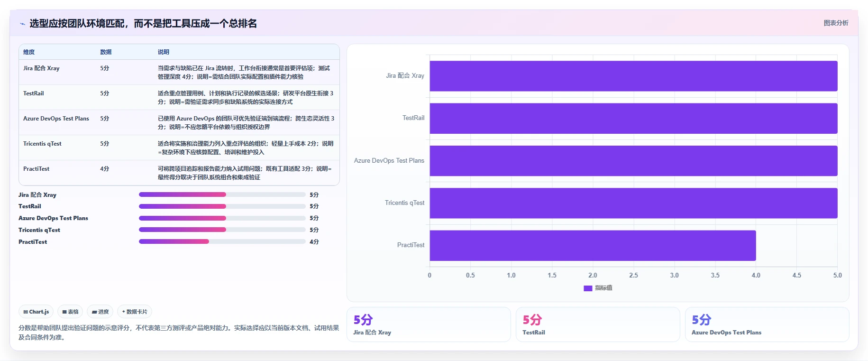Click the Jira 配合 Xray description text in table
Screen dimensions: 868x361
(x=244, y=73)
